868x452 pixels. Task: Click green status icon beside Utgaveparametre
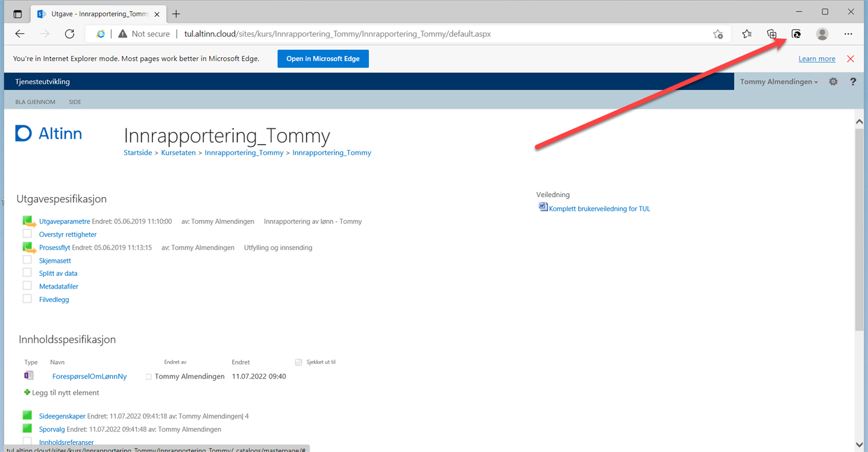[28, 221]
